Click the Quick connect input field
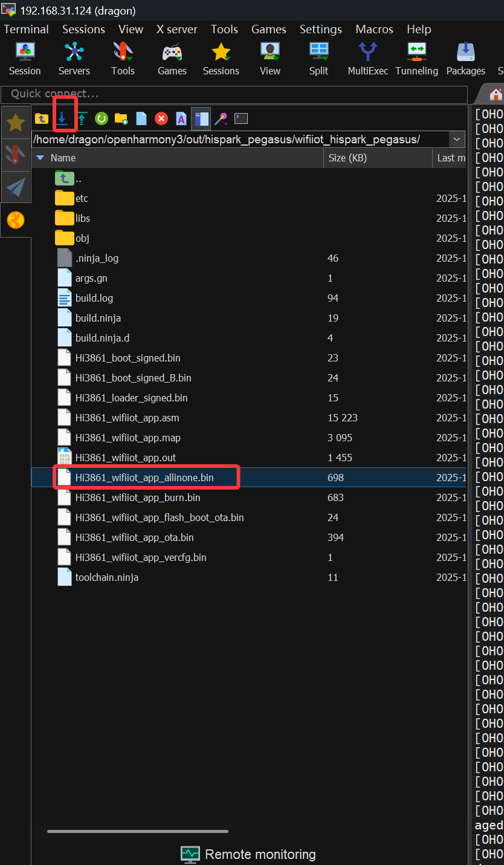 234,94
